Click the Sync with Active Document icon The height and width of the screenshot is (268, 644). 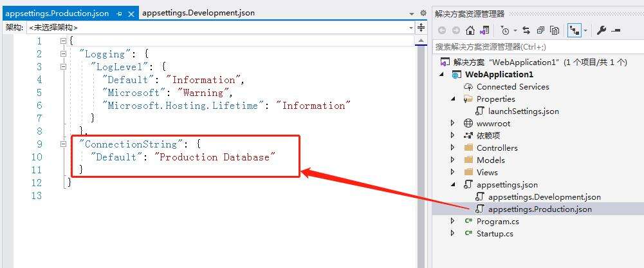point(526,30)
